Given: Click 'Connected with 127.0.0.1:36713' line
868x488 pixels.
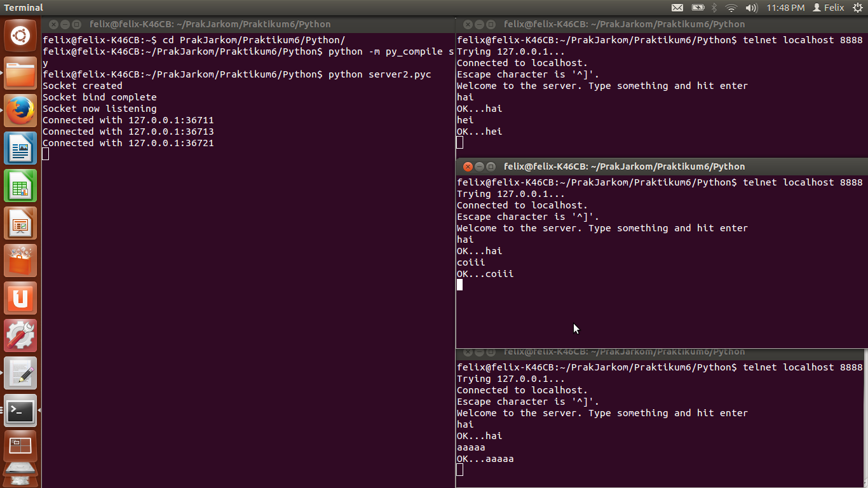Looking at the screenshot, I should [x=128, y=132].
